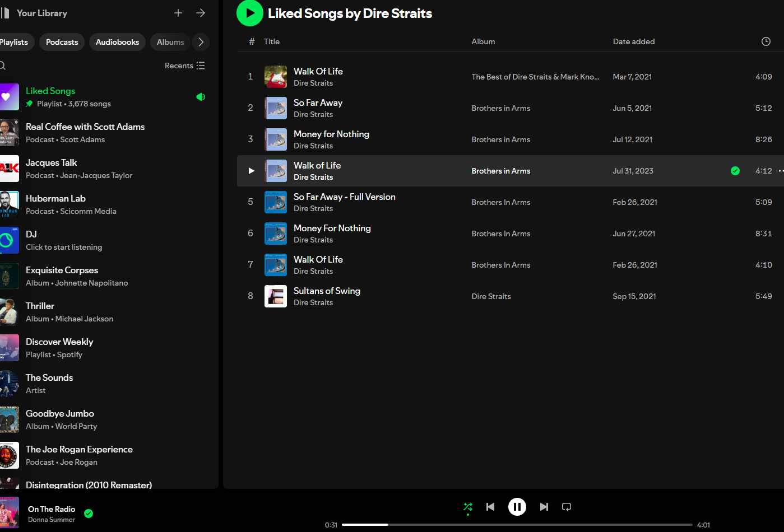Click Sultans of Swing album cover thumbnail
784x532 pixels.
pos(276,296)
